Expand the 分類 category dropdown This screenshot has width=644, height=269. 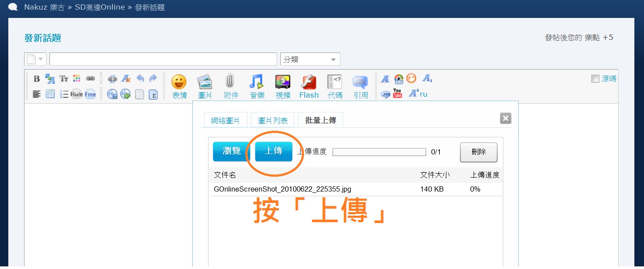[310, 59]
